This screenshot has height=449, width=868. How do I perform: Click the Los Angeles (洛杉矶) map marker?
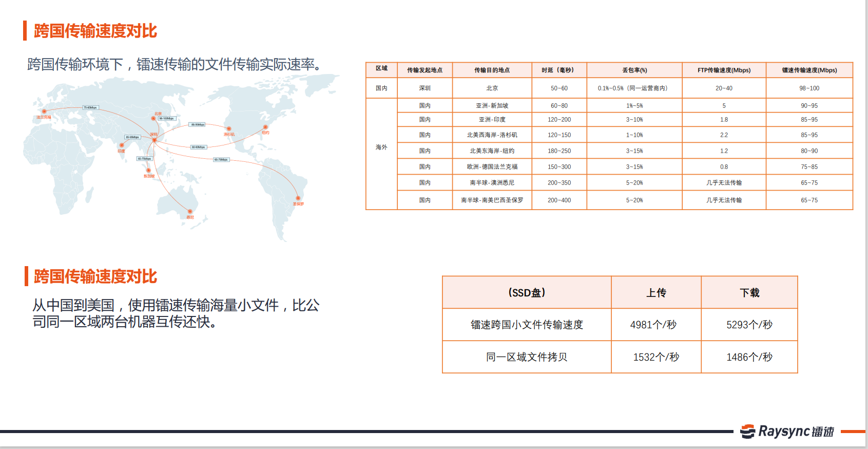(229, 128)
